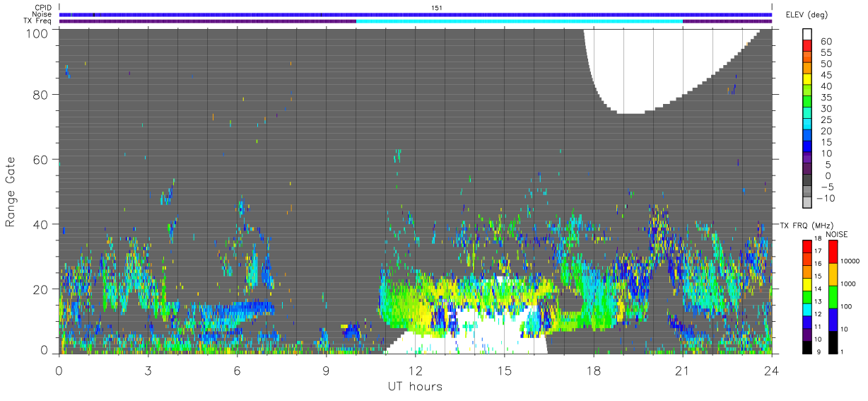The height and width of the screenshot is (401, 868).
Task: Click the Noise row label
Action: pyautogui.click(x=42, y=14)
